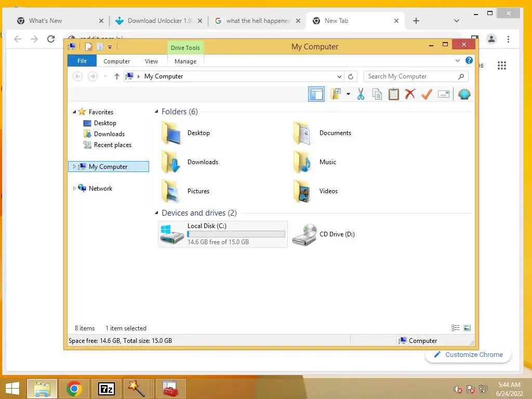This screenshot has width=532, height=399.
Task: Open the Windows Start button
Action: 12,389
